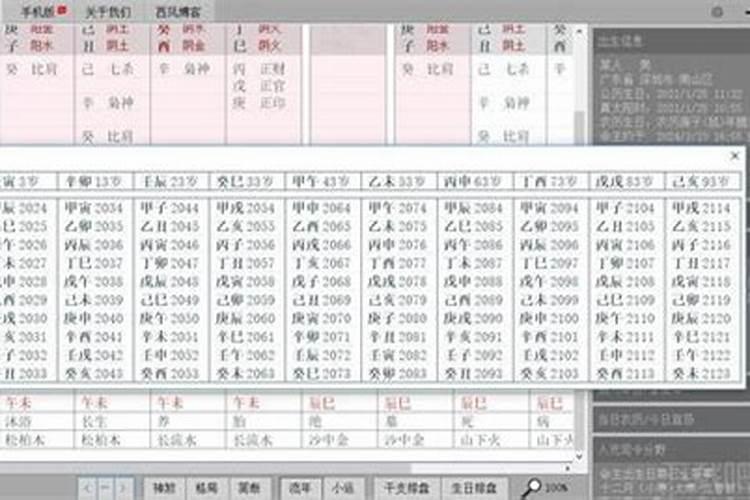Viewport: 750px width, 500px height.
Task: Click the year entry 丙戌 2066
Action: 322,245
